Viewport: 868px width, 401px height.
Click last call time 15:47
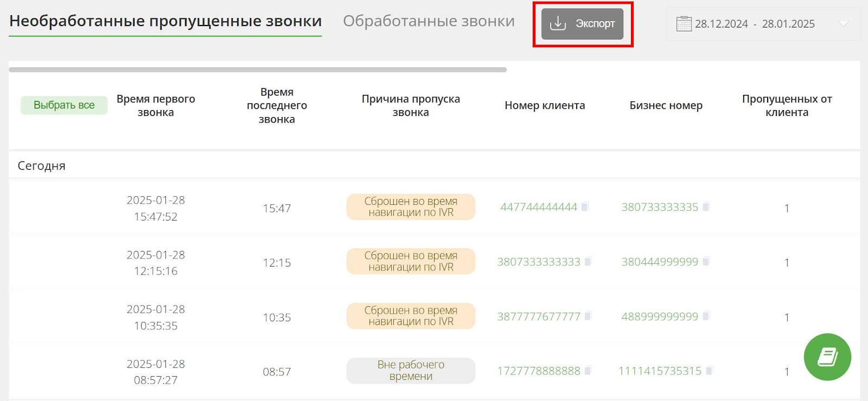[x=277, y=209]
